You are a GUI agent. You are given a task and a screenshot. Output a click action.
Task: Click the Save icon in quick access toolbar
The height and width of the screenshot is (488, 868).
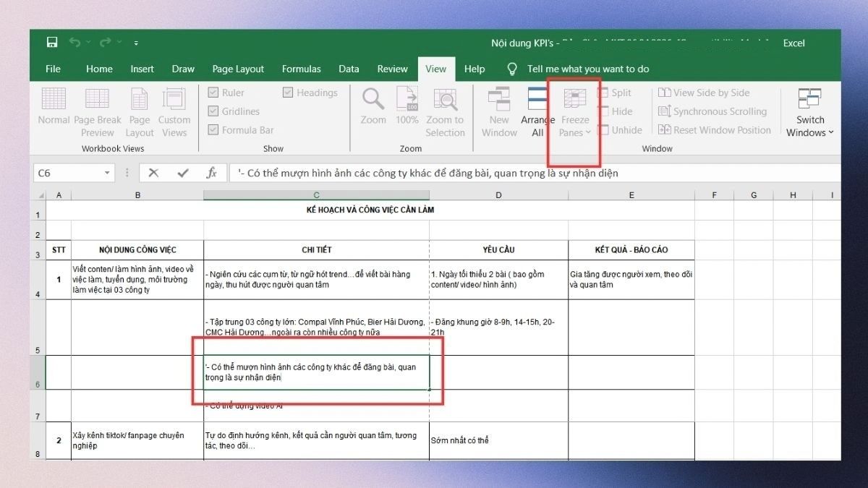[x=52, y=43]
